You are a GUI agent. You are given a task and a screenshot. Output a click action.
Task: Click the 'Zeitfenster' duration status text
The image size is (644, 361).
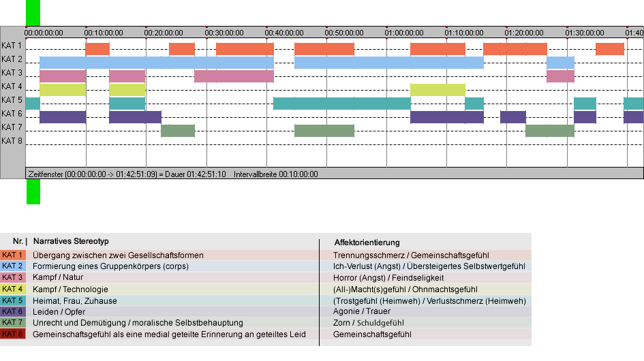coord(127,174)
